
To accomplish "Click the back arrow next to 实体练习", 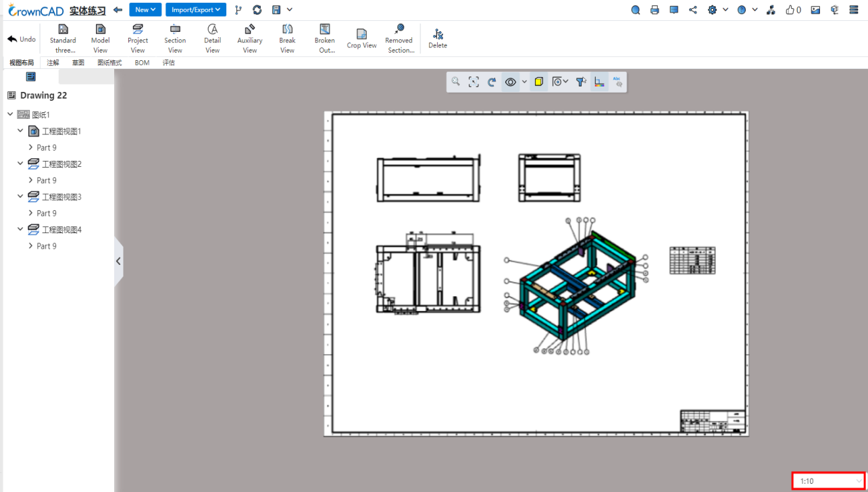I will [x=118, y=9].
